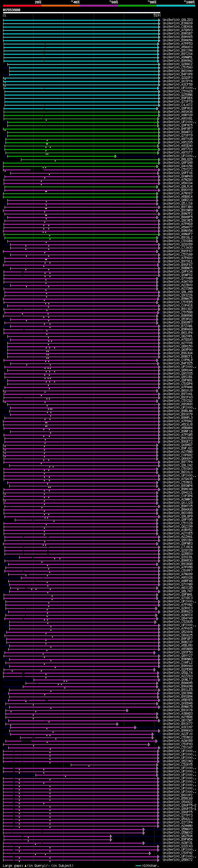Open hit UniRef100_C9EHS4

tap(178, 27)
